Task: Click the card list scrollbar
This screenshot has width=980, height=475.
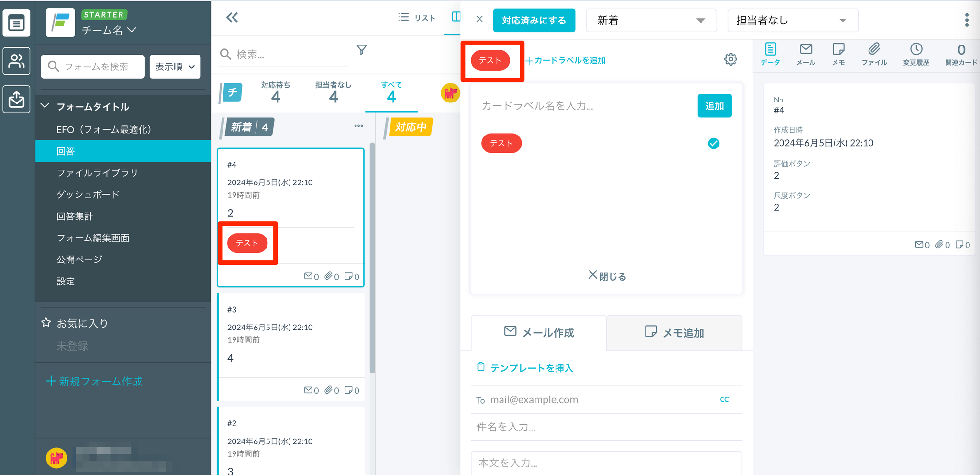Action: tap(372, 259)
